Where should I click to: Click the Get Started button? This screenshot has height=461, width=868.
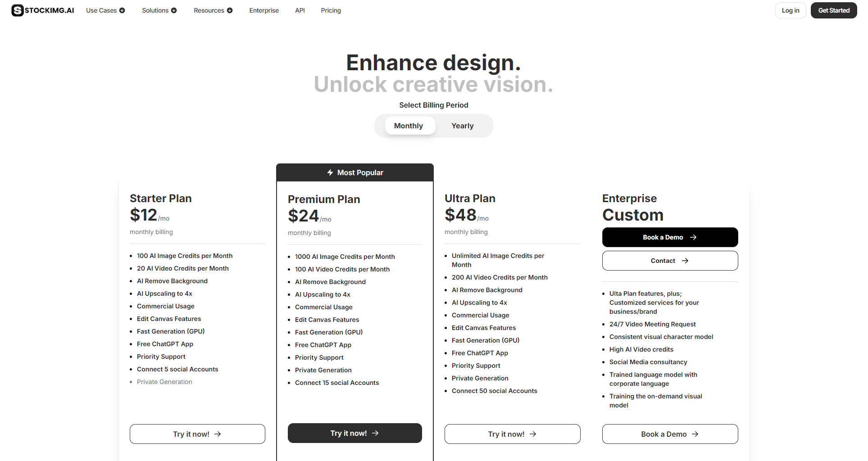[x=833, y=10]
